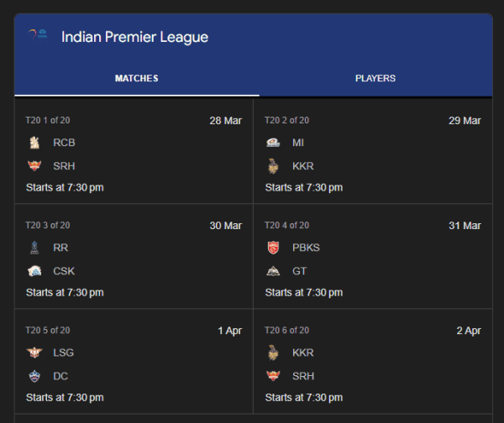Click the PBKS team logo
This screenshot has width=504, height=423.
(273, 248)
